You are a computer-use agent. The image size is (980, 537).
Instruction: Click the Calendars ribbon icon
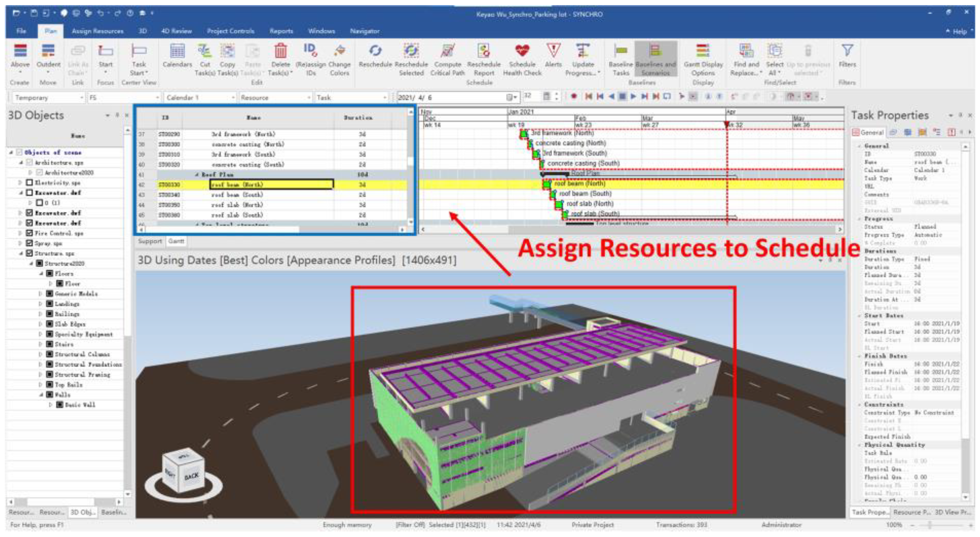click(x=177, y=51)
